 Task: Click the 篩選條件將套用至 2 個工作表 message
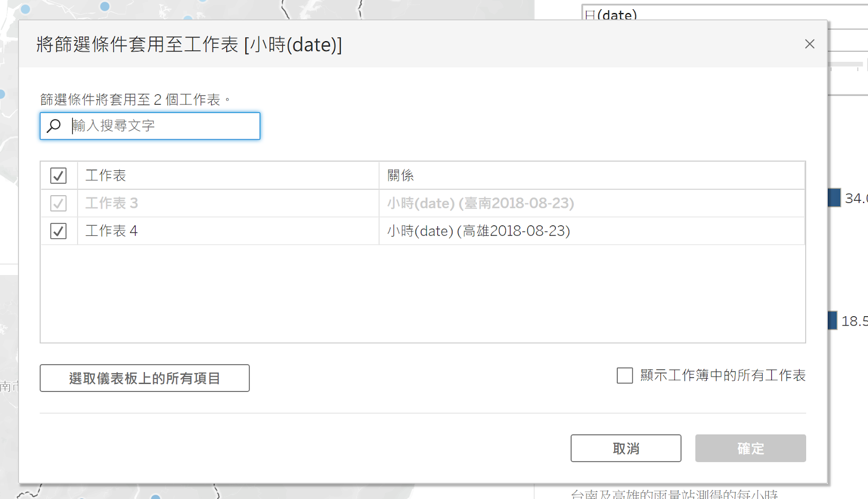(136, 100)
